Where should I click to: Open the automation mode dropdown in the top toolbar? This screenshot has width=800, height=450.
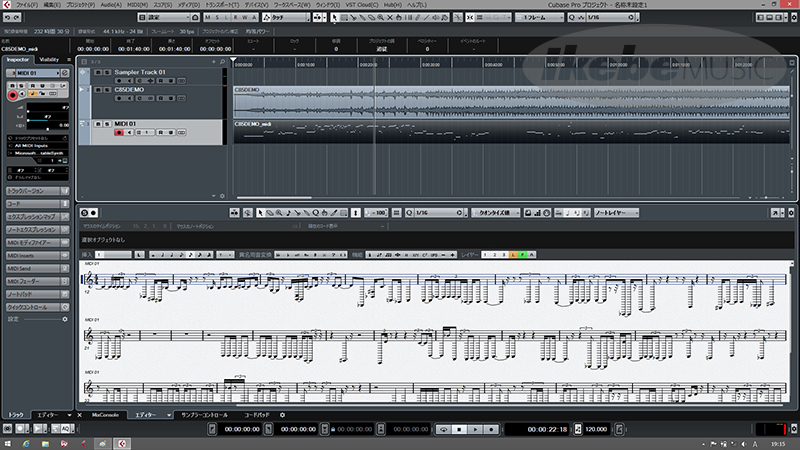[285, 17]
